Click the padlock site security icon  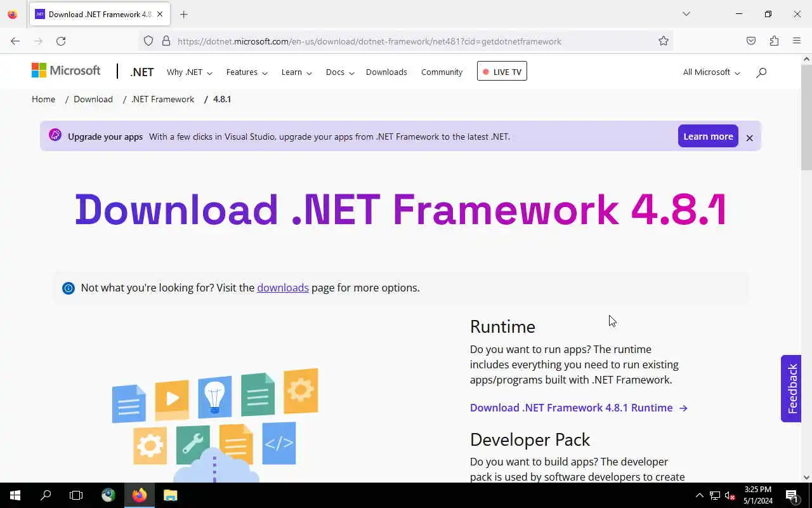[x=166, y=41]
